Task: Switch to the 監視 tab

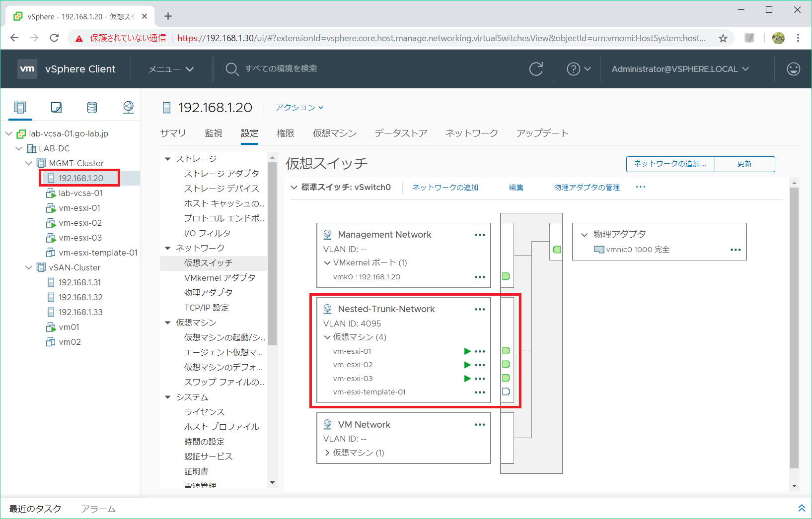Action: [214, 133]
